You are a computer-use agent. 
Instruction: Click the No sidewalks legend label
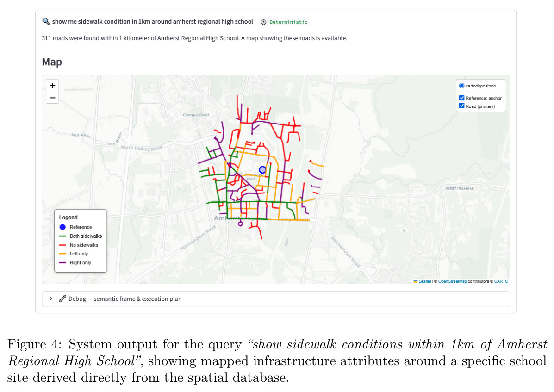[84, 245]
